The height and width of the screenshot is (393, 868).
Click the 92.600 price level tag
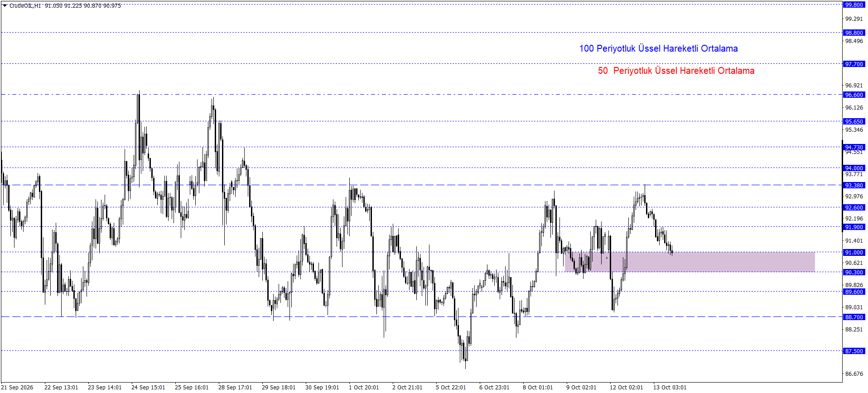[x=854, y=207]
